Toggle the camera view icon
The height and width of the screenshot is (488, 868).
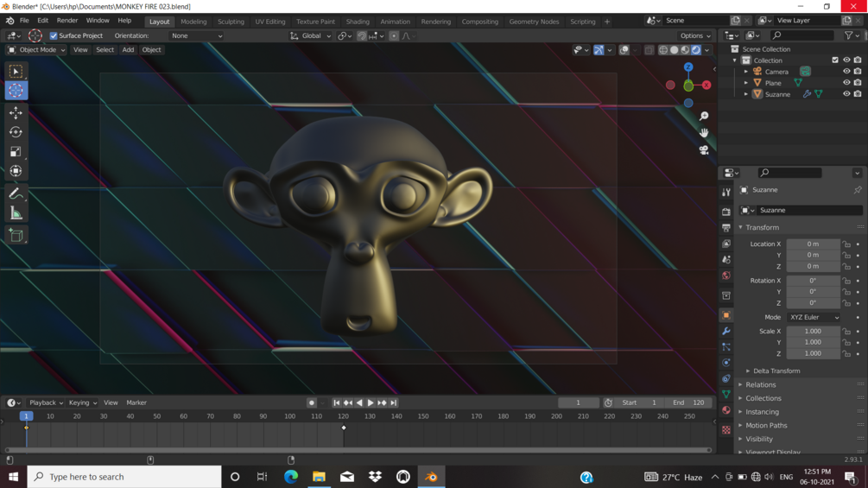[x=704, y=150]
